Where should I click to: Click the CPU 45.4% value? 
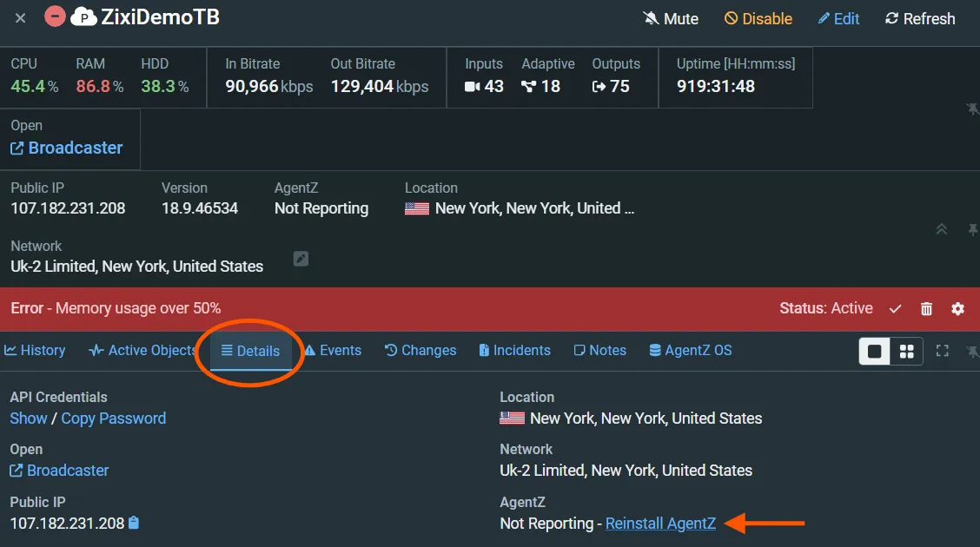pyautogui.click(x=35, y=86)
